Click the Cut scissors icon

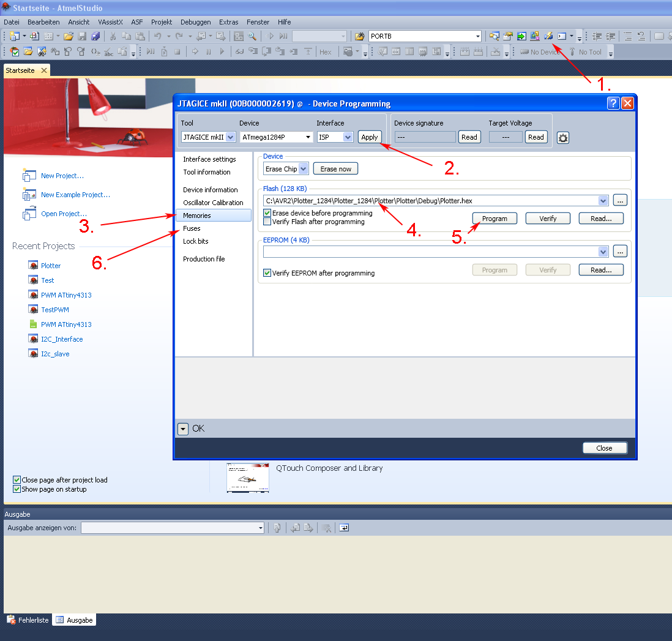(113, 37)
